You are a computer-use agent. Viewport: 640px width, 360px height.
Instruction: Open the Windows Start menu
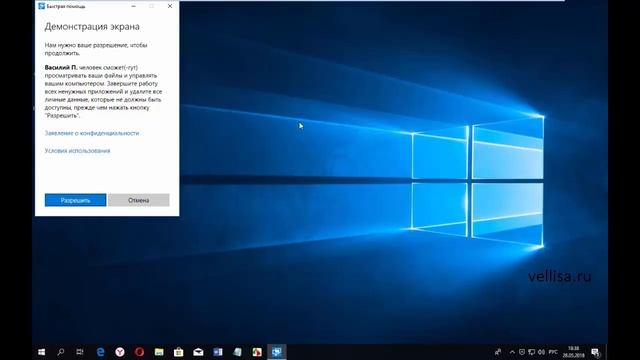click(x=42, y=352)
